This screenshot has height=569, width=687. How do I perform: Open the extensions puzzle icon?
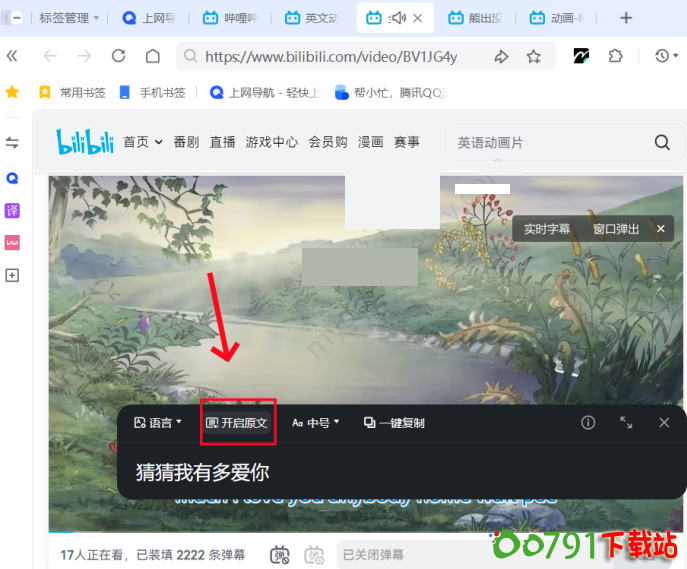(616, 56)
